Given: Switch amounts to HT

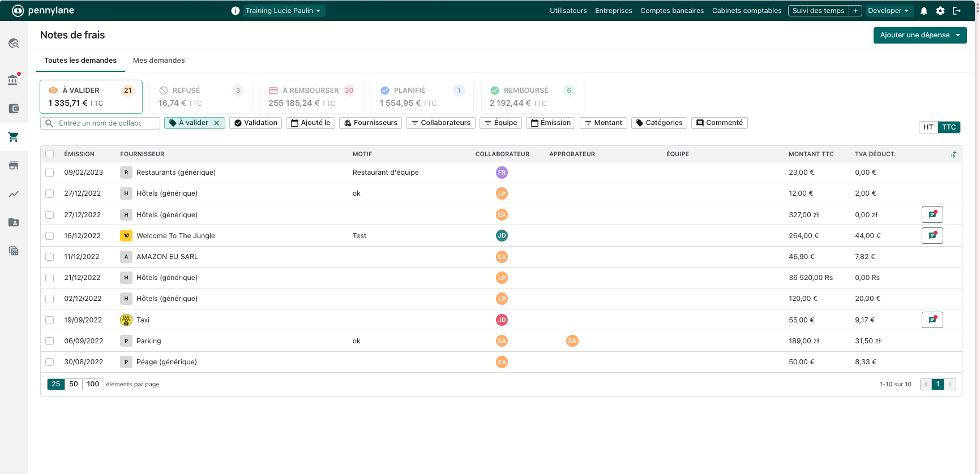Looking at the screenshot, I should pyautogui.click(x=928, y=127).
